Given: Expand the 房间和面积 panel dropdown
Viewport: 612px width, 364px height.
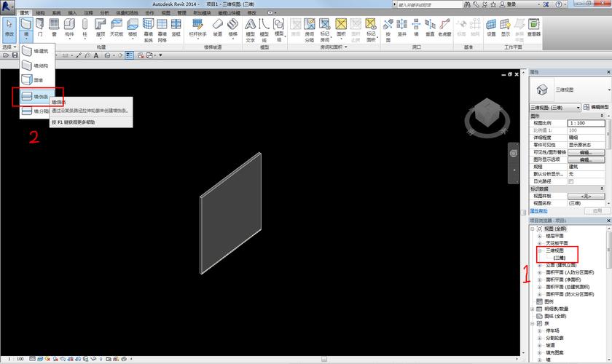Looking at the screenshot, I should pos(334,47).
